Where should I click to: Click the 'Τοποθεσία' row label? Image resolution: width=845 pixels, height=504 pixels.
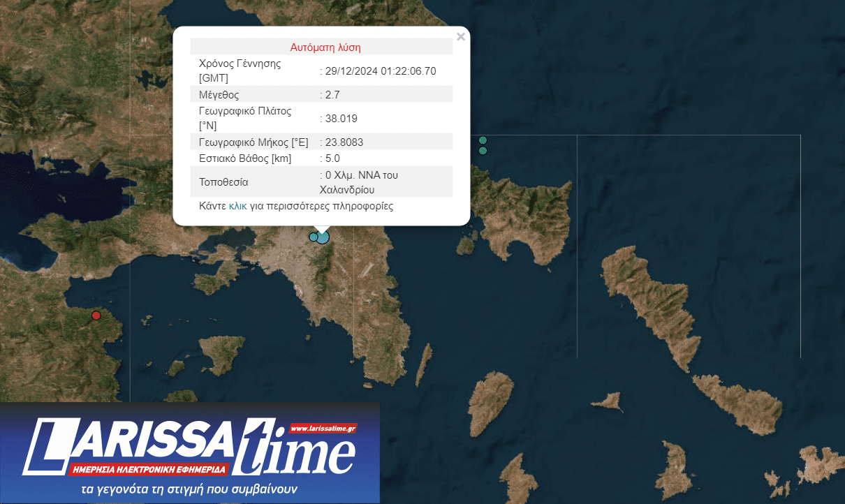[x=223, y=182]
